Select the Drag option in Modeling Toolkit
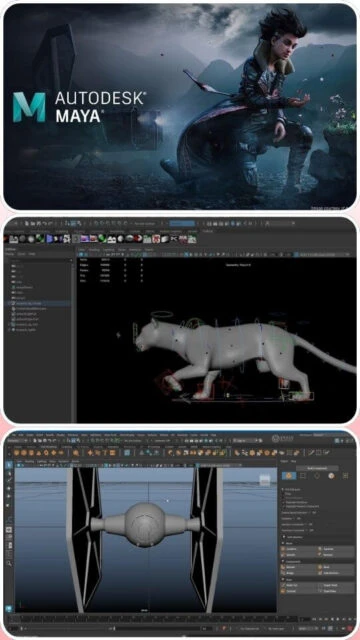Screen dimensions: 360x640 pos(287,494)
